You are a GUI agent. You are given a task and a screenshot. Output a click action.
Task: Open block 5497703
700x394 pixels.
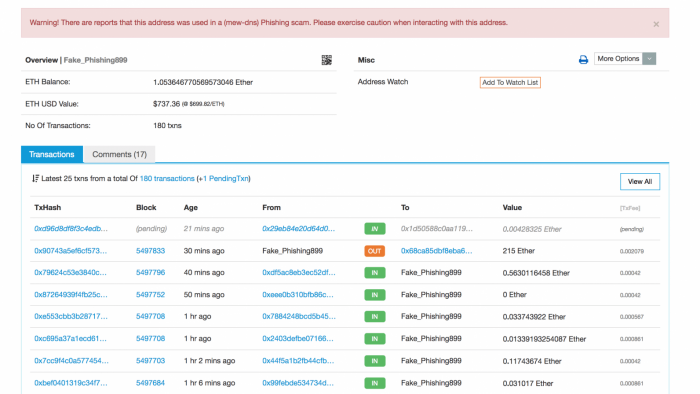pos(150,361)
